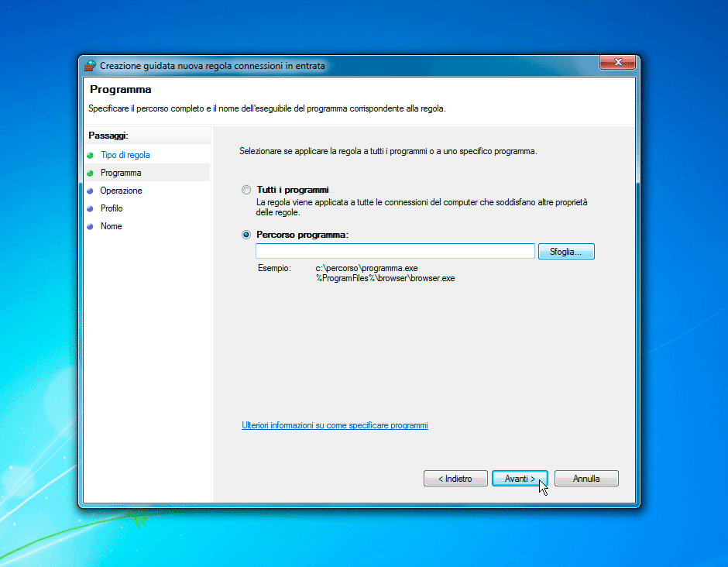Click the firewall wizard icon in title bar

(90, 66)
